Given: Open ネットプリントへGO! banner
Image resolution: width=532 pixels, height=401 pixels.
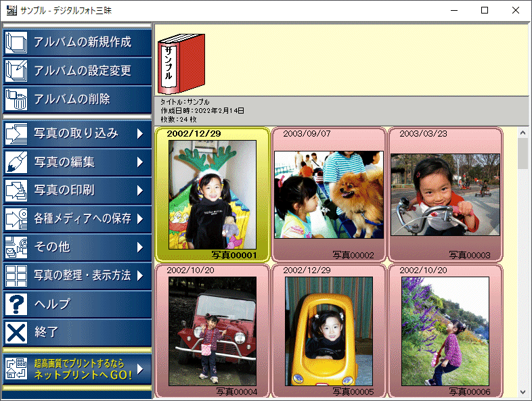Looking at the screenshot, I should (x=77, y=369).
